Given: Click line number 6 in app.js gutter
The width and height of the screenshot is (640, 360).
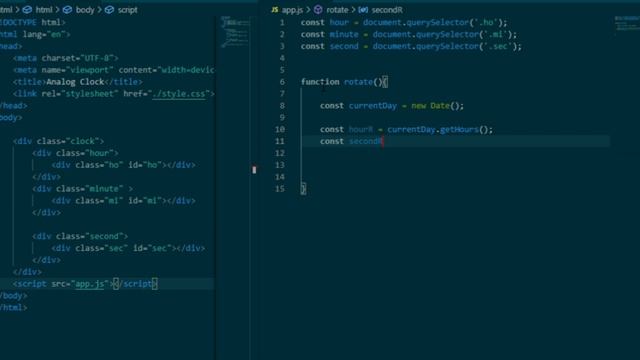Looking at the screenshot, I should (282, 82).
